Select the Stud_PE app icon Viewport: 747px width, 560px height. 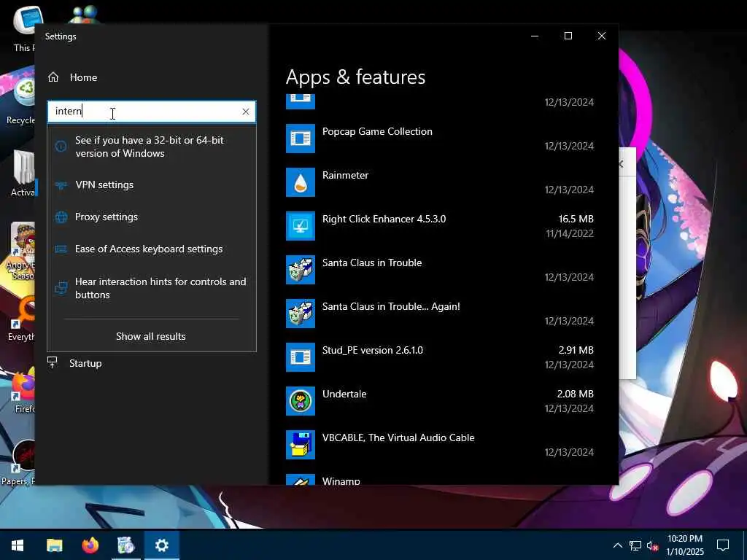point(300,357)
